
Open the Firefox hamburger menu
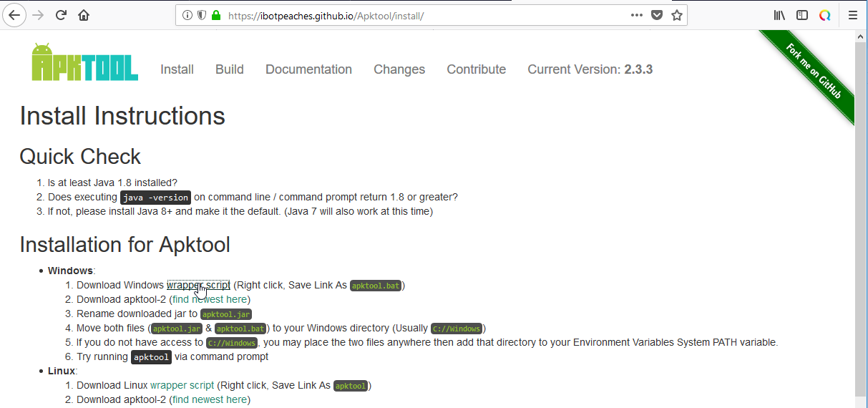click(852, 15)
